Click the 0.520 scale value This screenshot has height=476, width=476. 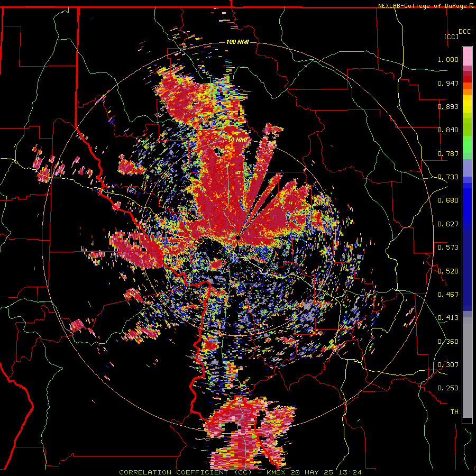coord(448,271)
